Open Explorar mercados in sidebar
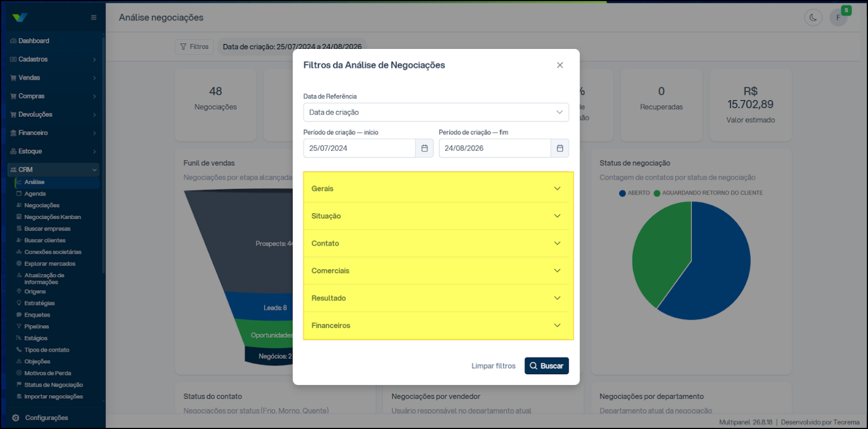Image resolution: width=868 pixels, height=429 pixels. pyautogui.click(x=50, y=264)
